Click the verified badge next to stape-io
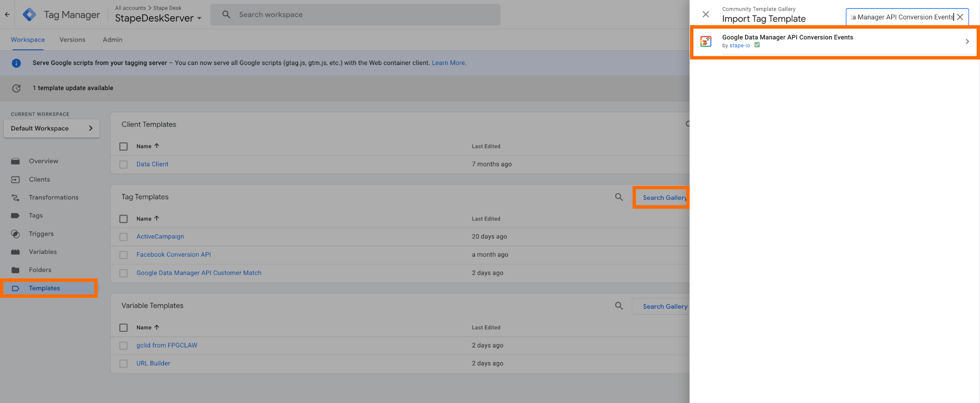This screenshot has width=980, height=403. pyautogui.click(x=757, y=45)
